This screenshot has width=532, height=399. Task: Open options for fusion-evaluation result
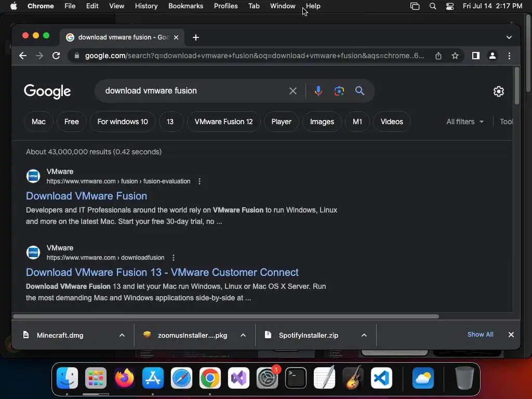[199, 181]
